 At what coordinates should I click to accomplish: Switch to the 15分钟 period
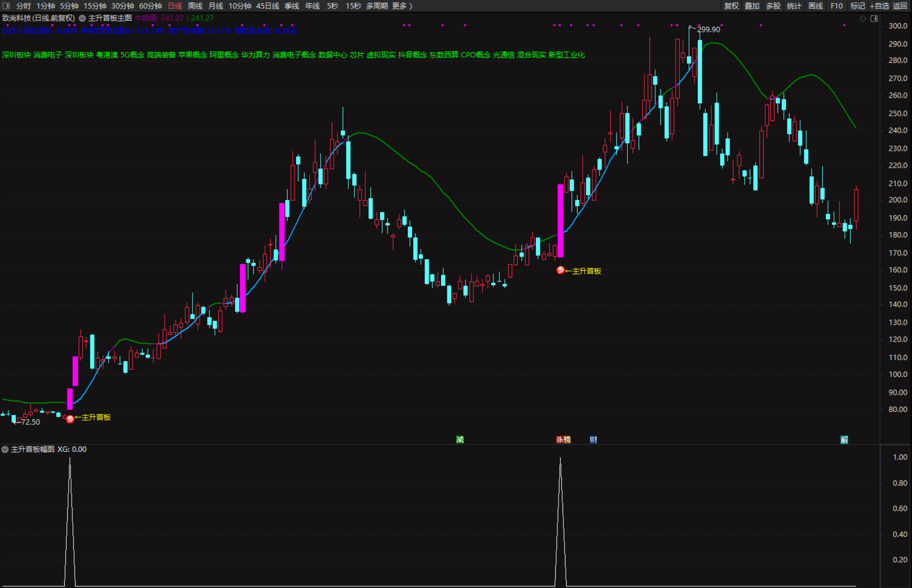coord(95,6)
